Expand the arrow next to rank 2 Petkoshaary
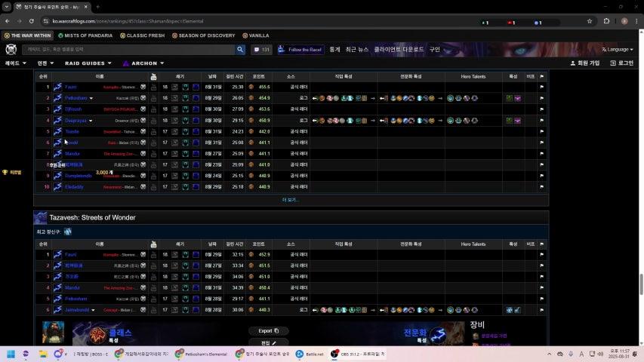The image size is (644, 362). tap(91, 99)
